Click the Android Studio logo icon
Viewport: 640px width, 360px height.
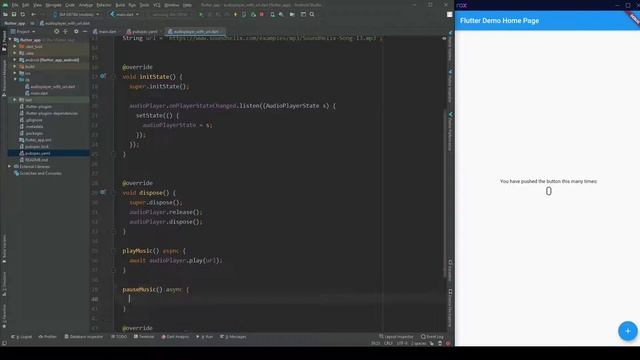coord(5,5)
